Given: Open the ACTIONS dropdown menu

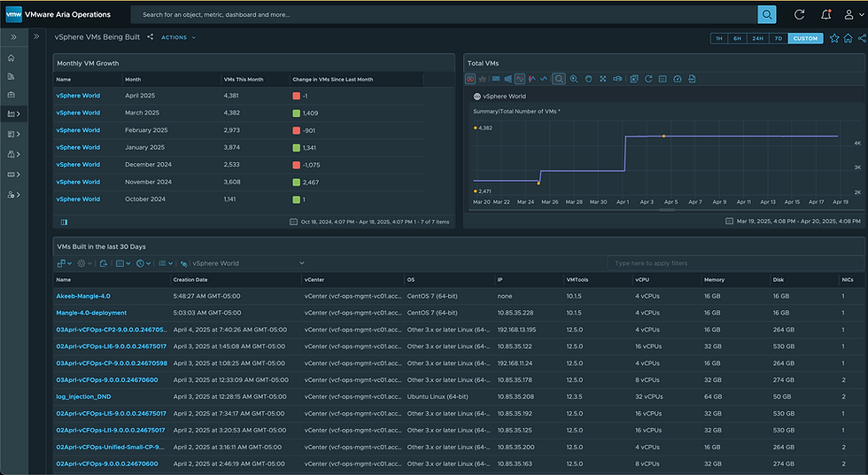Looking at the screenshot, I should pyautogui.click(x=178, y=37).
